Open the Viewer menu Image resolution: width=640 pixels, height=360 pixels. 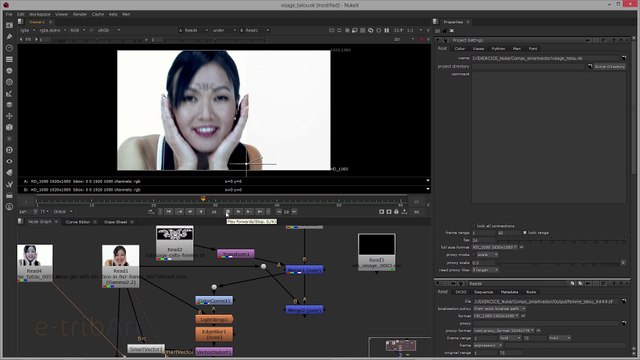[62, 14]
